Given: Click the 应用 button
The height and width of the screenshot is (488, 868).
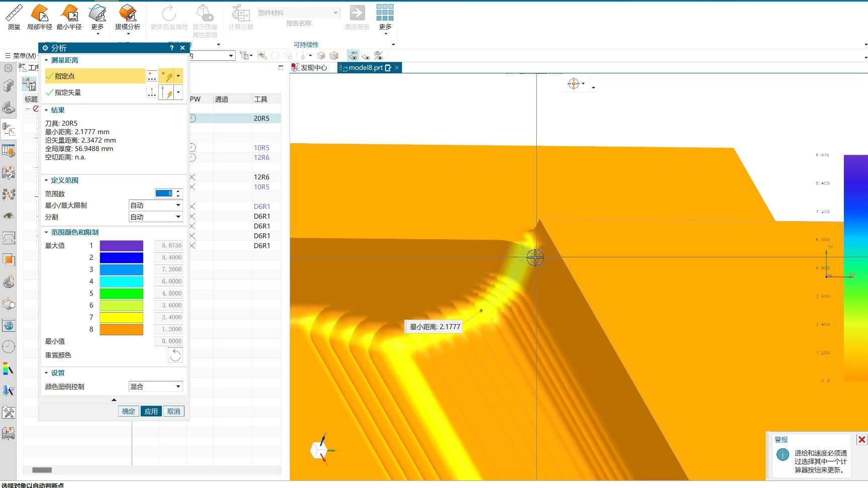Looking at the screenshot, I should pos(151,411).
